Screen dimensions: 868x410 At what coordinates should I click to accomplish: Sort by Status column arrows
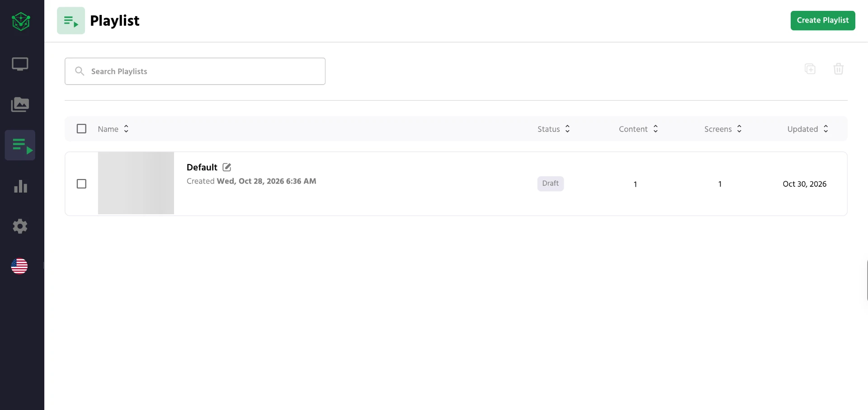(x=567, y=129)
